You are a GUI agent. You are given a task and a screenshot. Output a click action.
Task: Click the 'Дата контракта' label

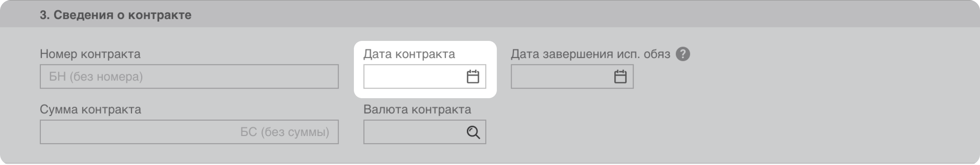coord(409,54)
